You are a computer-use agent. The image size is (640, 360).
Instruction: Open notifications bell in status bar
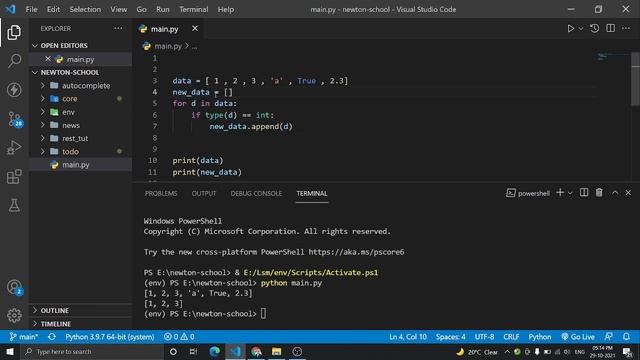click(626, 337)
